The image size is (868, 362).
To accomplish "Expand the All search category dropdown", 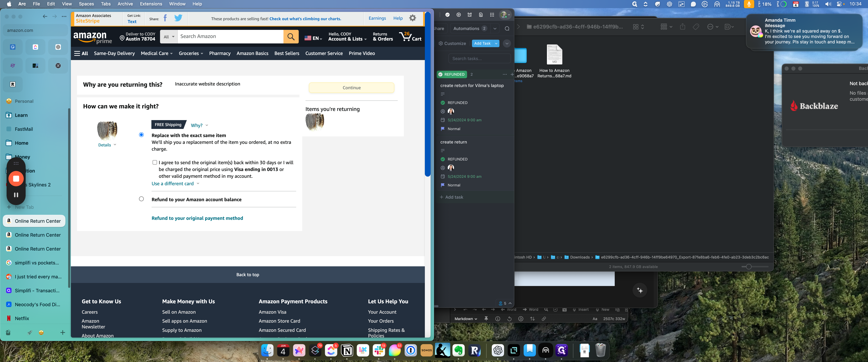I will tap(169, 37).
